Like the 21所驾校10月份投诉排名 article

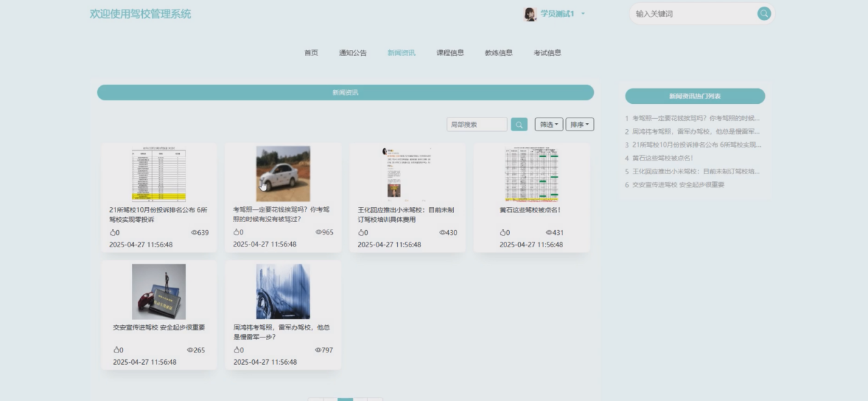click(113, 233)
